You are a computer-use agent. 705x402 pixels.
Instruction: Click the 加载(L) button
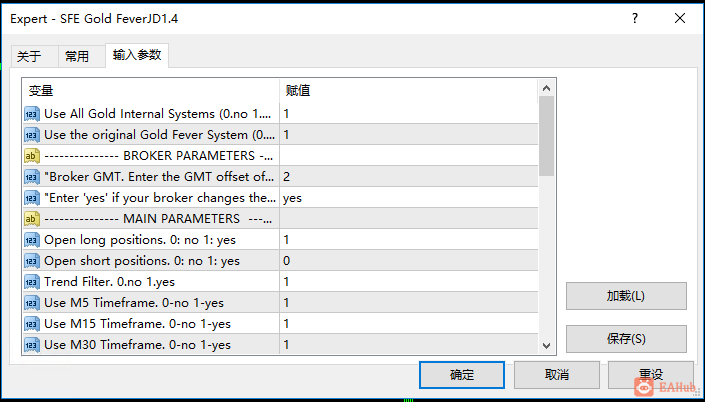tap(626, 296)
